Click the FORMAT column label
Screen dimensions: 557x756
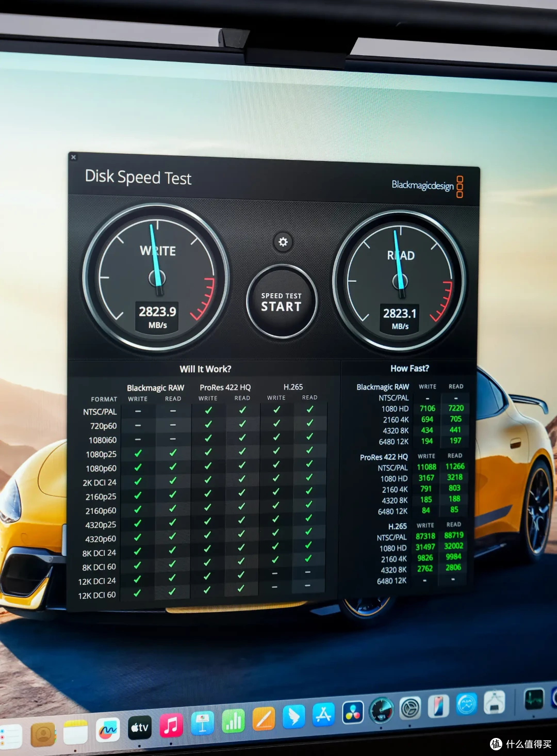pos(104,399)
